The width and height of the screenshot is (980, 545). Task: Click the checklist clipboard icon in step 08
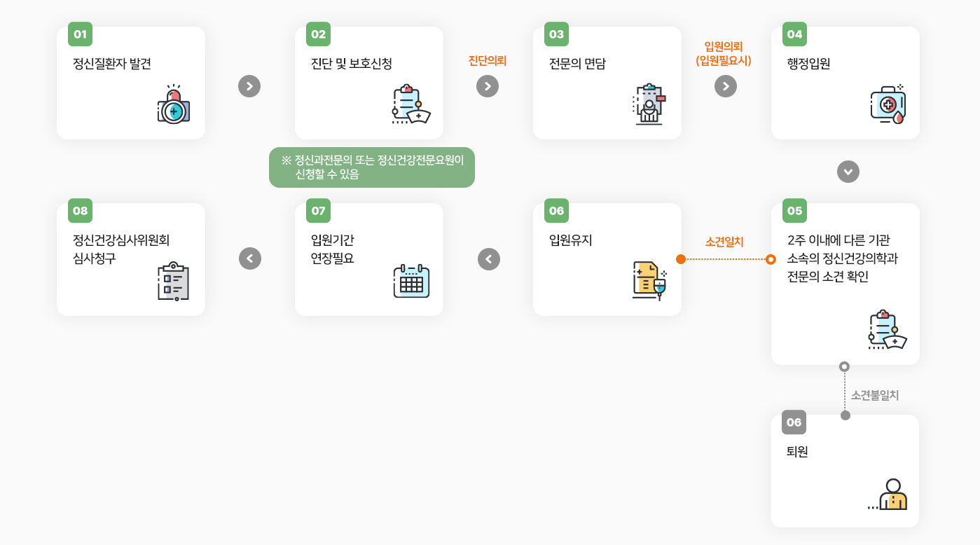coord(173,282)
